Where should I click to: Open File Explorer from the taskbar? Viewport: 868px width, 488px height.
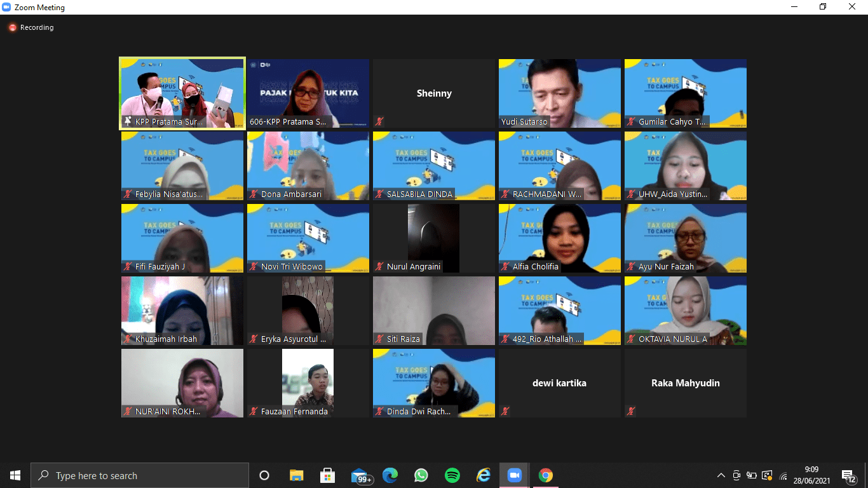296,475
